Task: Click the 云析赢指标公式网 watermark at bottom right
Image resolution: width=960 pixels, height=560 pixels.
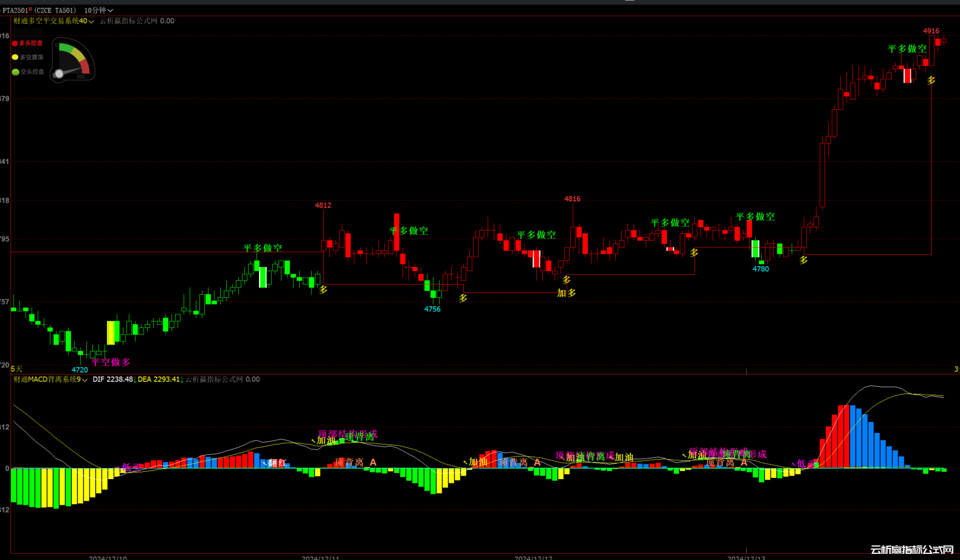Action: 911,550
